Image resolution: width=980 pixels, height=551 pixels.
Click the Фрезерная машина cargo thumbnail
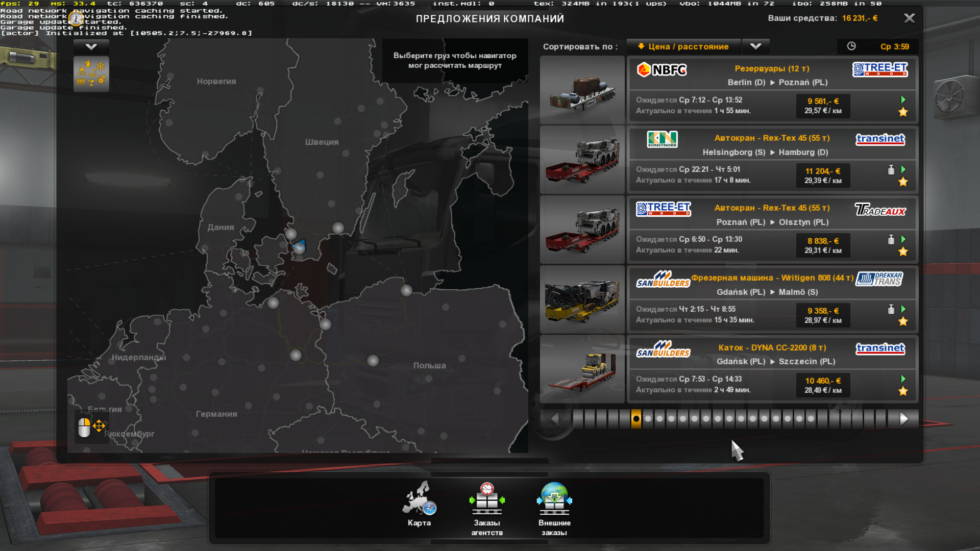tap(582, 299)
